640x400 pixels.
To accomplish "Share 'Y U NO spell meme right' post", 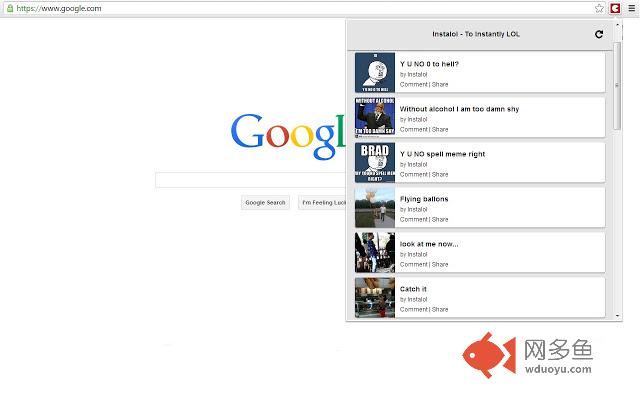I will point(440,174).
